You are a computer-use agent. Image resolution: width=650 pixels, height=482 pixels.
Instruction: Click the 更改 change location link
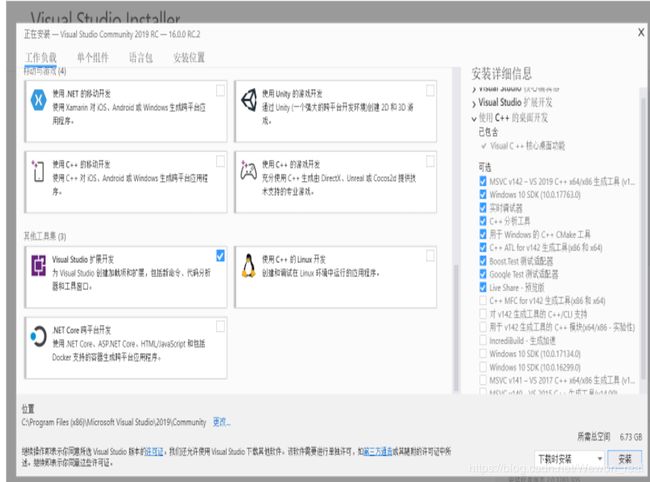click(221, 422)
